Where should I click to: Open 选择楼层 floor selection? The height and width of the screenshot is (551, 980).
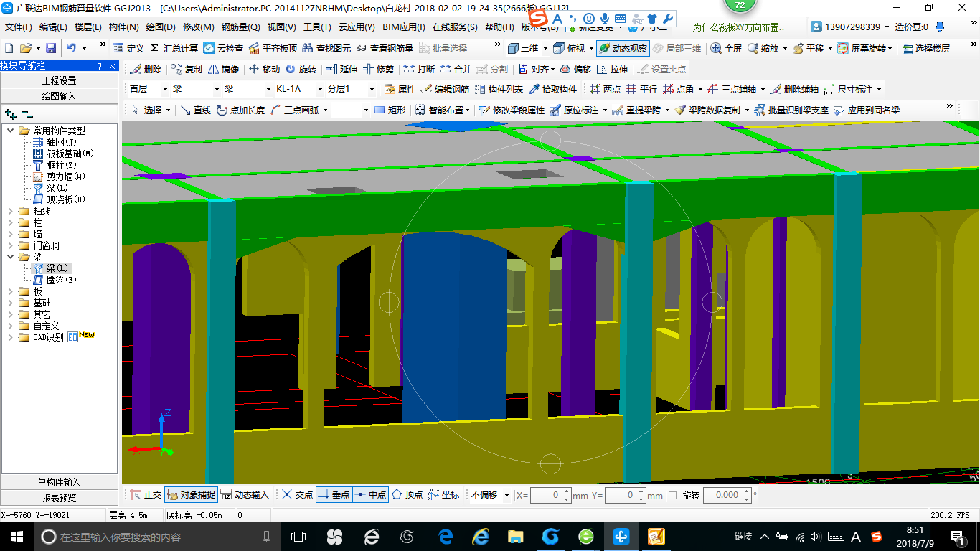925,48
